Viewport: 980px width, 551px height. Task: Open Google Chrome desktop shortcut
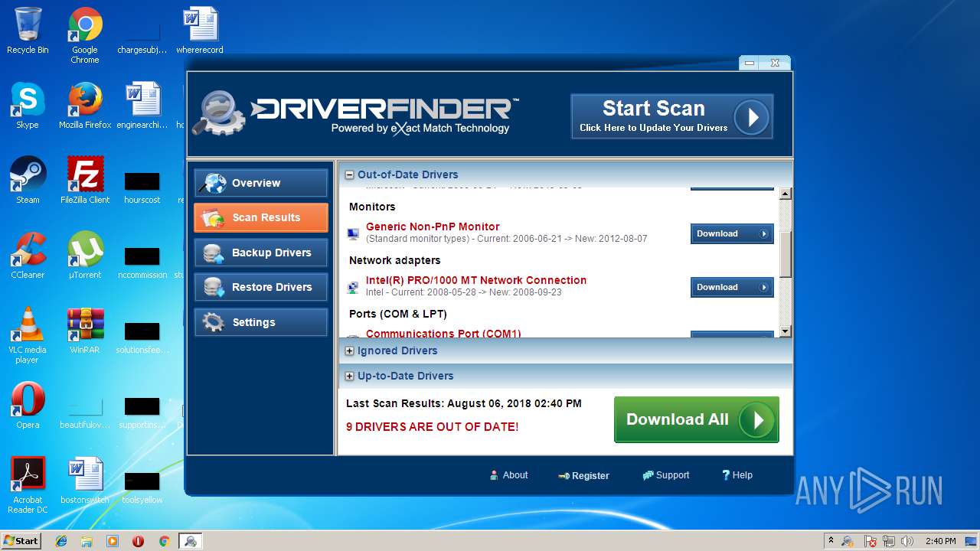(x=85, y=35)
